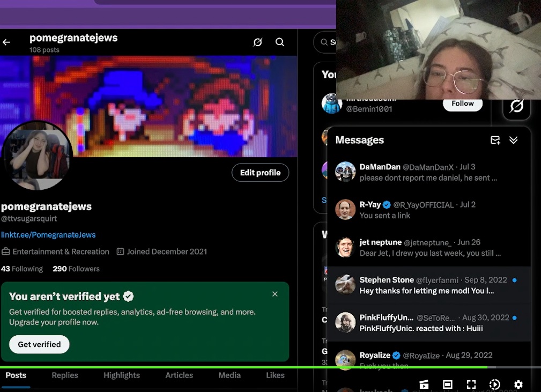
Task: Click the 108 posts count
Action: click(x=44, y=50)
